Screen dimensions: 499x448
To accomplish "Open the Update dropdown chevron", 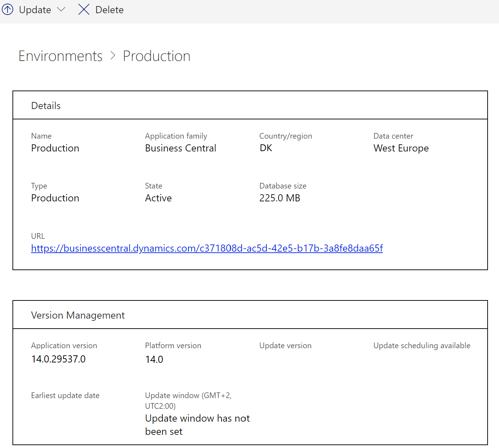I will tap(61, 10).
